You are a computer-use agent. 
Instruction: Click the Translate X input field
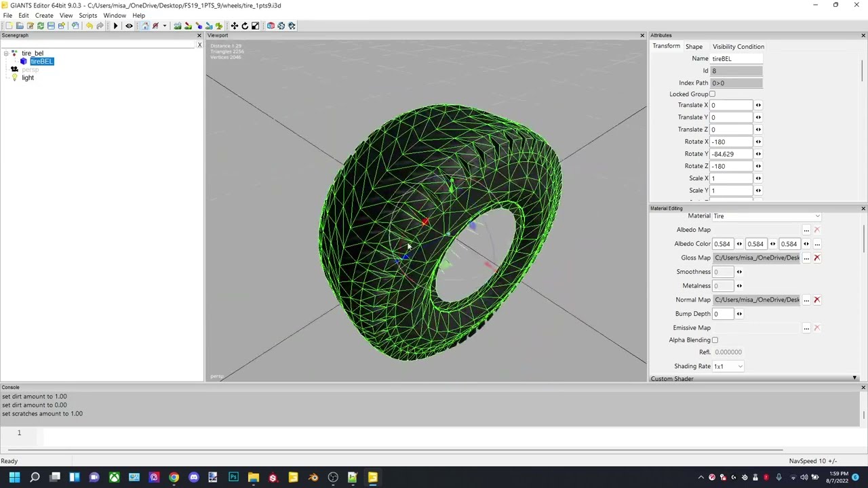pyautogui.click(x=731, y=105)
